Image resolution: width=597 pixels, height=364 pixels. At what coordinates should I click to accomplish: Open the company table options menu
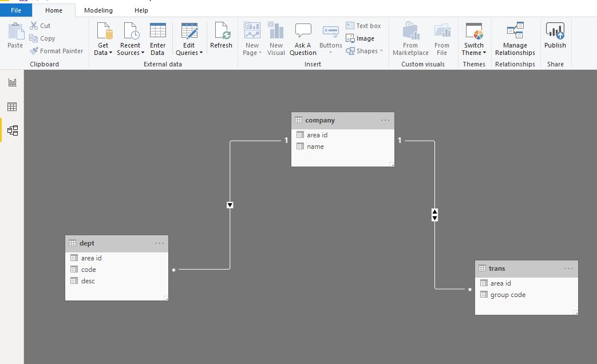coord(385,120)
